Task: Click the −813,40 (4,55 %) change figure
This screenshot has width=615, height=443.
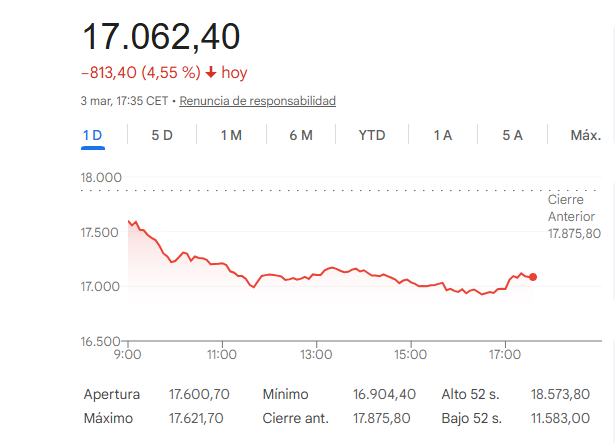Action: click(x=141, y=73)
